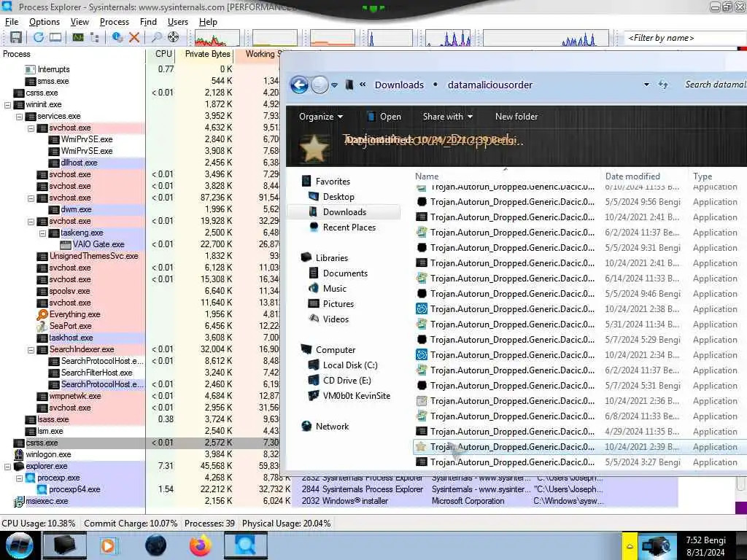Viewport: 747px width, 560px height.
Task: Collapse the SearchIndexer.exe tree node
Action: click(x=31, y=349)
